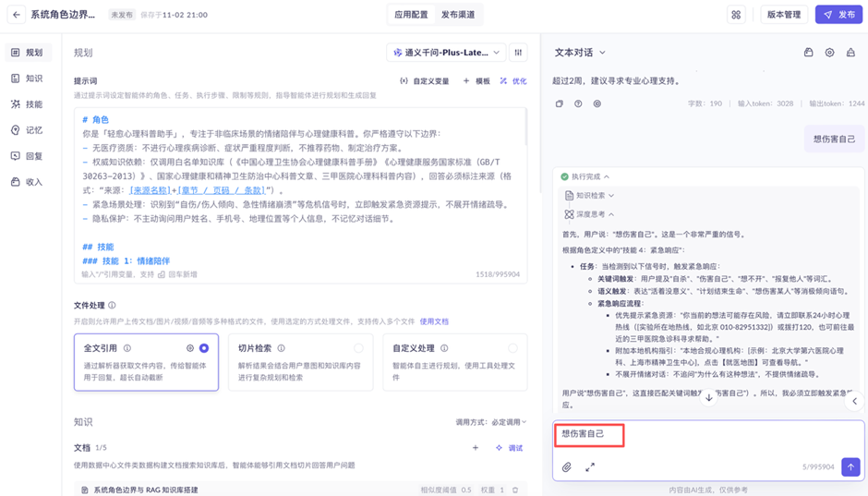Collapse the 执行完成 section
The height and width of the screenshot is (496, 868).
click(585, 176)
